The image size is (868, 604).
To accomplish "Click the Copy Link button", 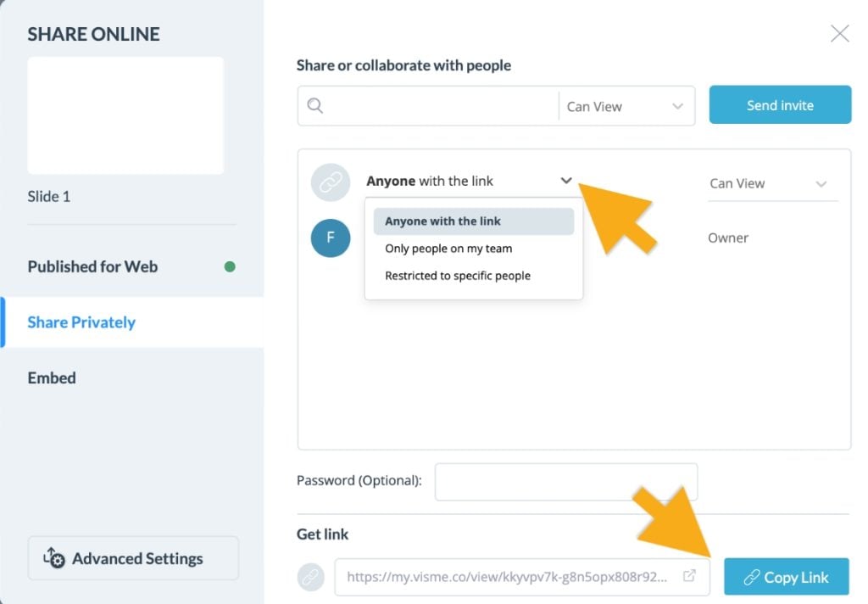I will pyautogui.click(x=786, y=577).
